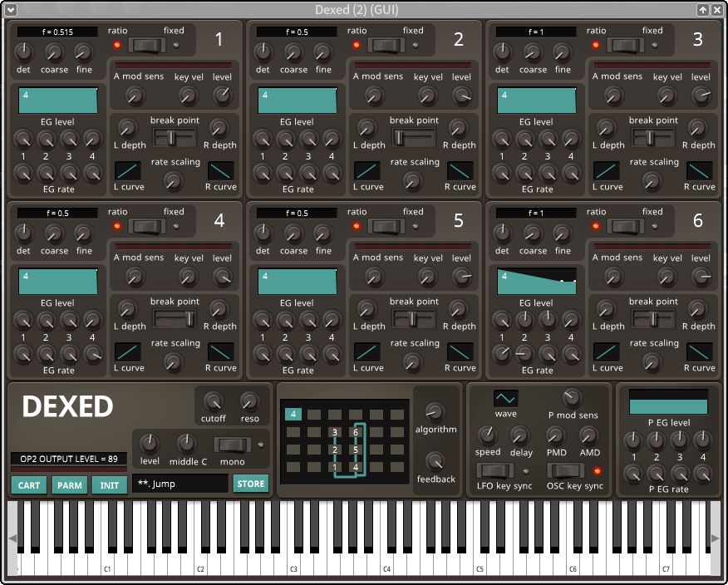Click P EG rate 4 knob
The width and height of the screenshot is (728, 585).
(x=702, y=474)
